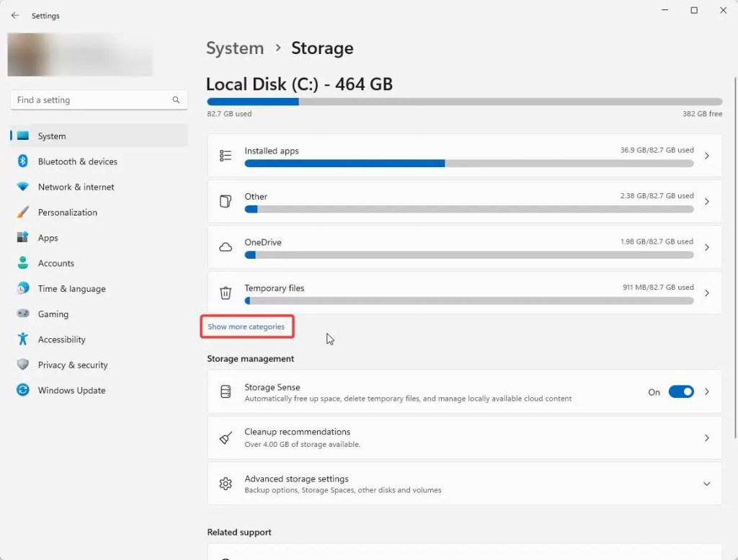Click the back arrow icon in title bar
This screenshot has height=560, width=738.
pyautogui.click(x=15, y=16)
